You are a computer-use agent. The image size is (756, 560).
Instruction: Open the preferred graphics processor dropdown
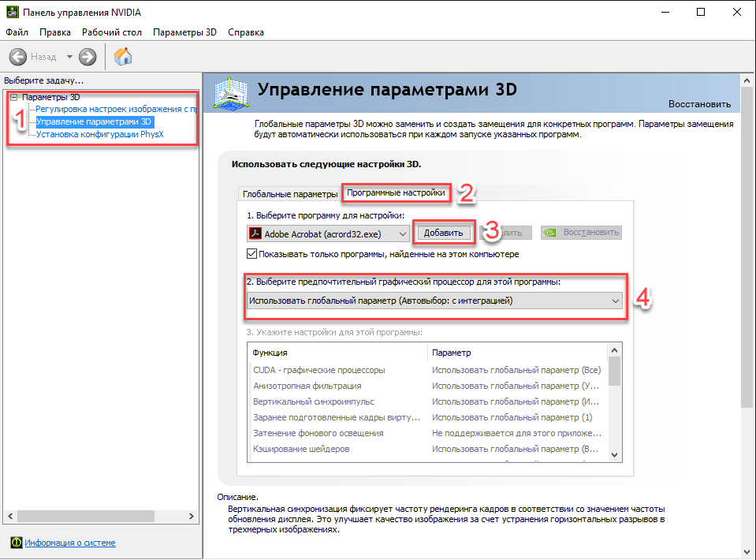615,301
